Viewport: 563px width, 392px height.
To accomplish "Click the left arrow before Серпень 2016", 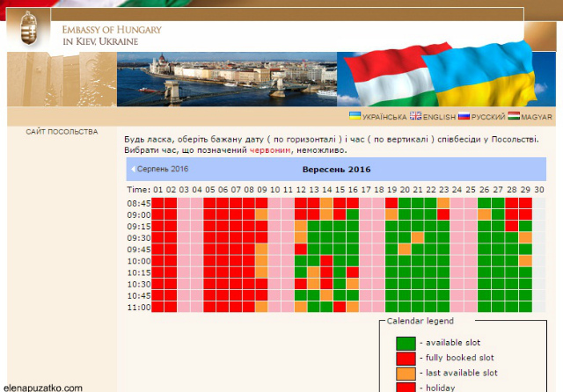I will click(x=133, y=169).
